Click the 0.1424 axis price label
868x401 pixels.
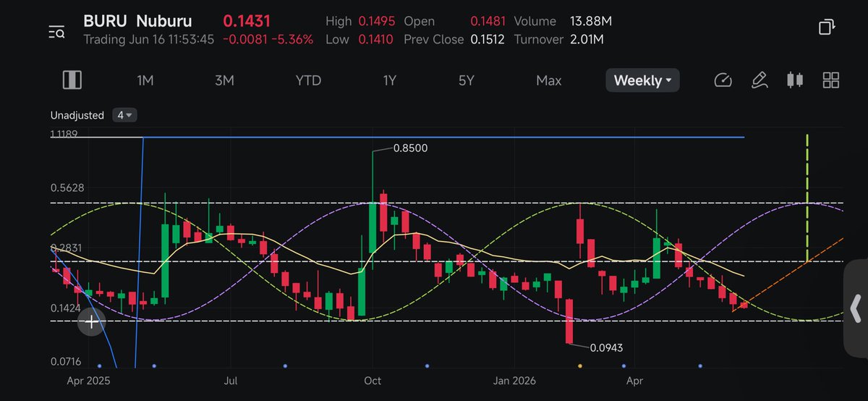(x=67, y=308)
